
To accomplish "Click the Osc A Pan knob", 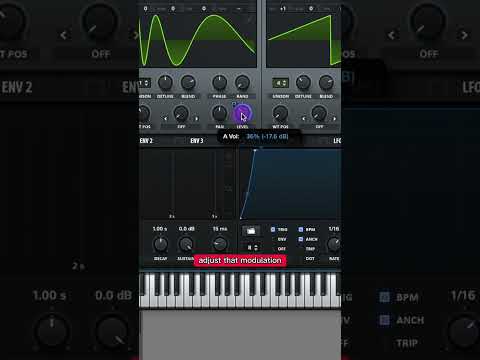I will pos(220,113).
